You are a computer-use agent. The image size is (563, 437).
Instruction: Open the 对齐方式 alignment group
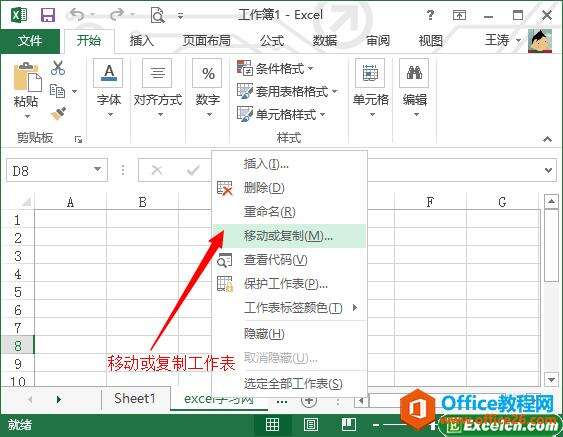(158, 88)
